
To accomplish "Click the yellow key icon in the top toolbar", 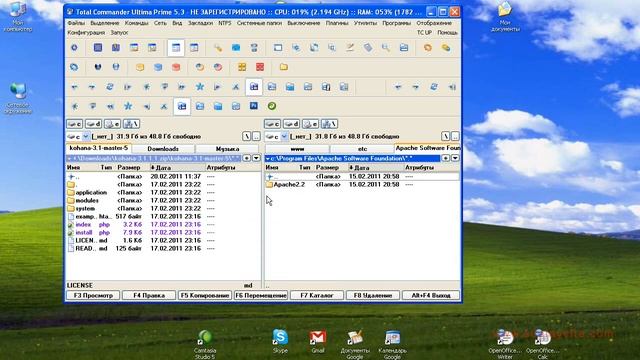I will pos(218,48).
